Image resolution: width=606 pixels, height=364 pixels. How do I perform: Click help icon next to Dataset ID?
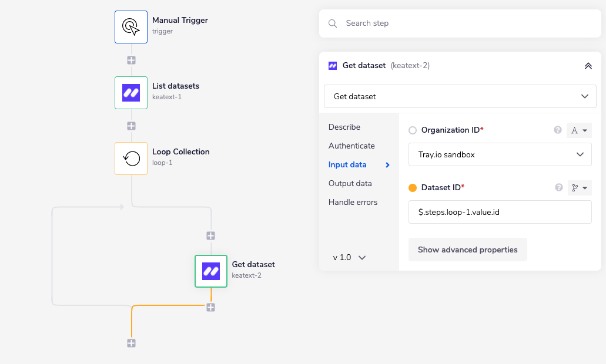[558, 188]
